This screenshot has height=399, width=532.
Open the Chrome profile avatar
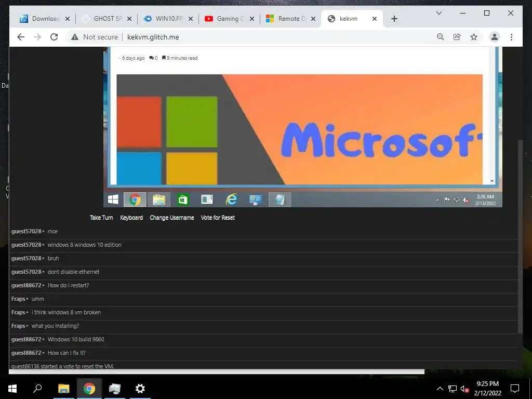pyautogui.click(x=495, y=37)
